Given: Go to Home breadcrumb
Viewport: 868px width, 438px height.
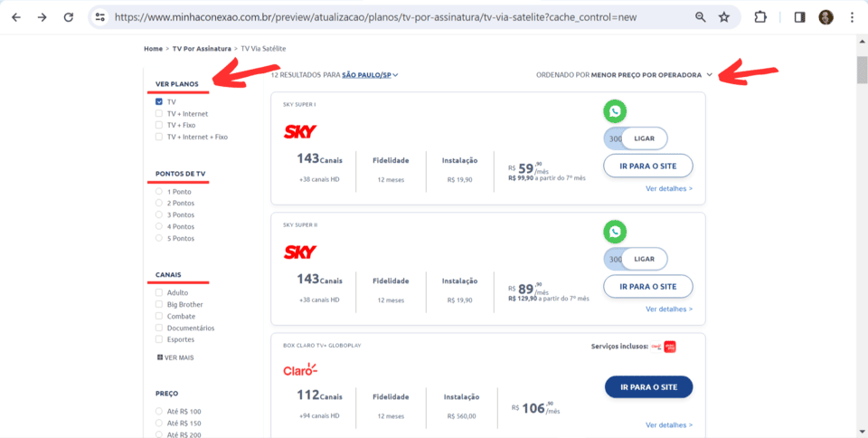Looking at the screenshot, I should [154, 49].
